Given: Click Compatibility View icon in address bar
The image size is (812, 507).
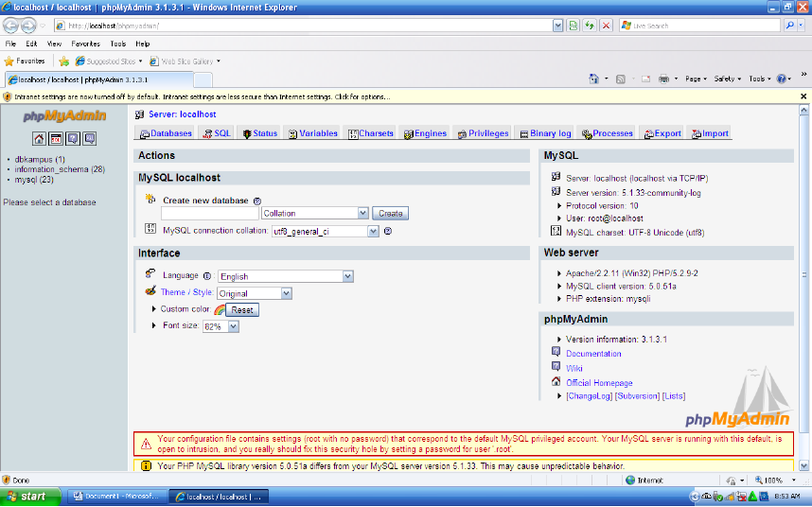Looking at the screenshot, I should [x=573, y=25].
